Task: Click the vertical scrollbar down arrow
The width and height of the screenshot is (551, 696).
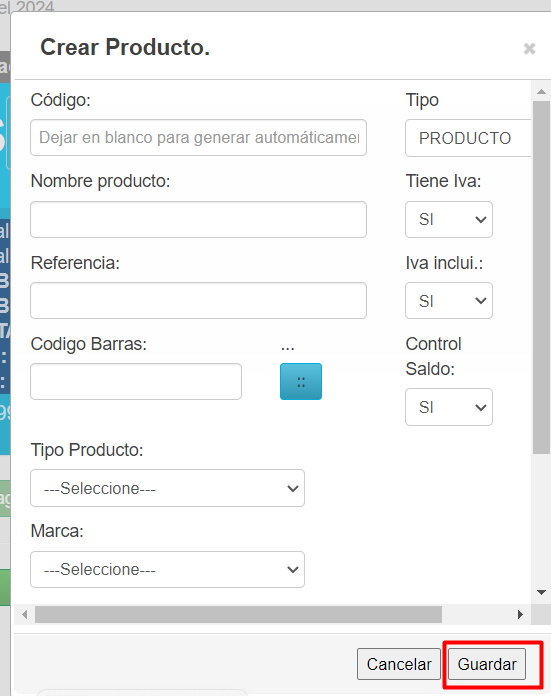Action: pos(541,593)
